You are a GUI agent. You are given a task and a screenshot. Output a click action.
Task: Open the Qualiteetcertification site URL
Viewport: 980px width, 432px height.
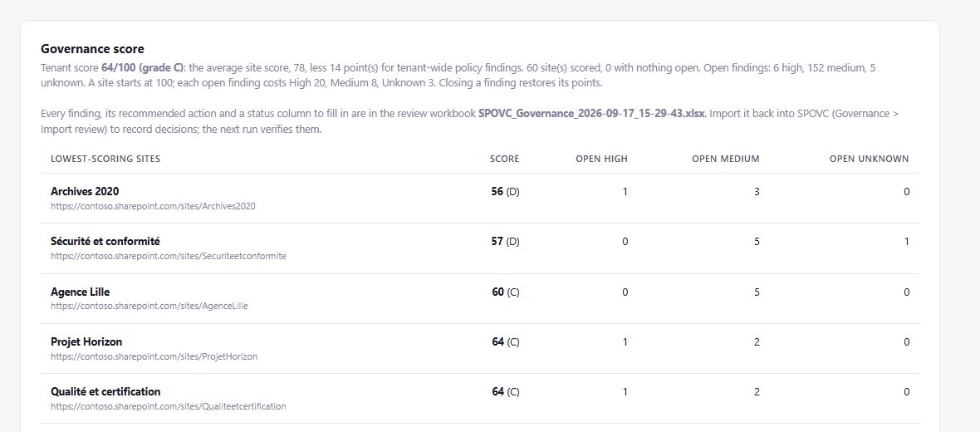pos(168,406)
